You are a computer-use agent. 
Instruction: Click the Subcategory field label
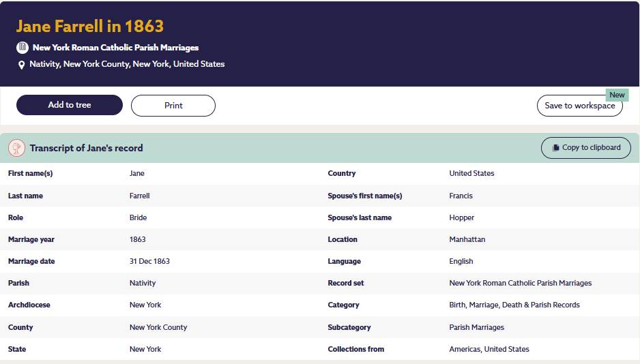coord(349,327)
